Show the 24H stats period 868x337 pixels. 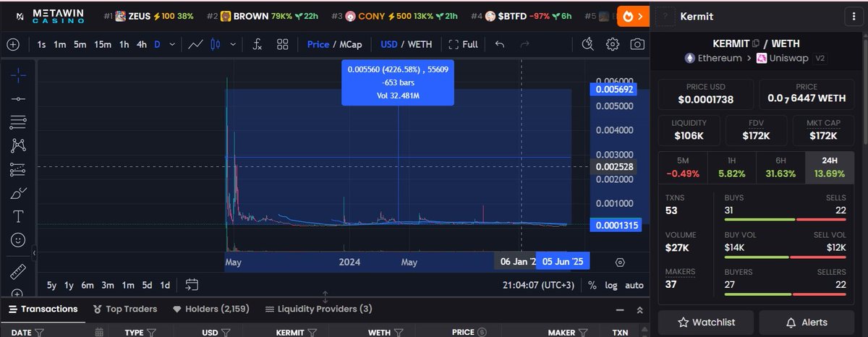point(828,167)
